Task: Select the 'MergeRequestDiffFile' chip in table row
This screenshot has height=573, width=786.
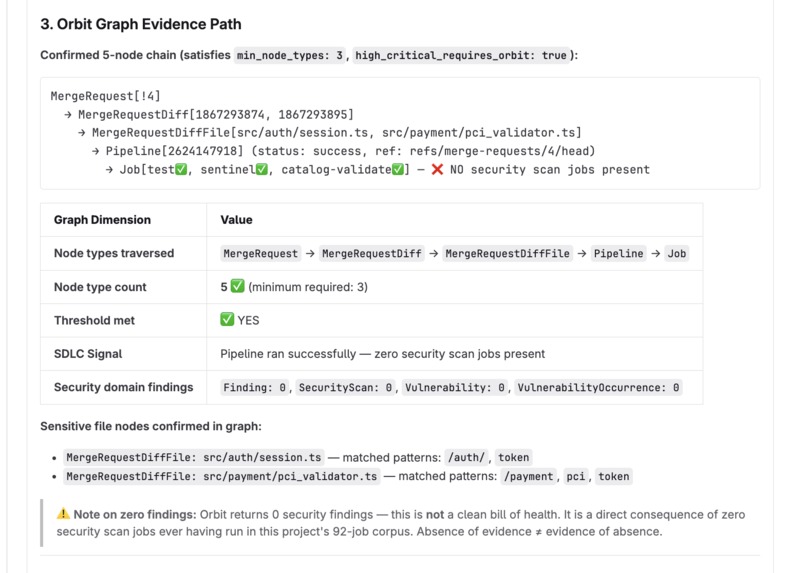Action: [x=507, y=254]
